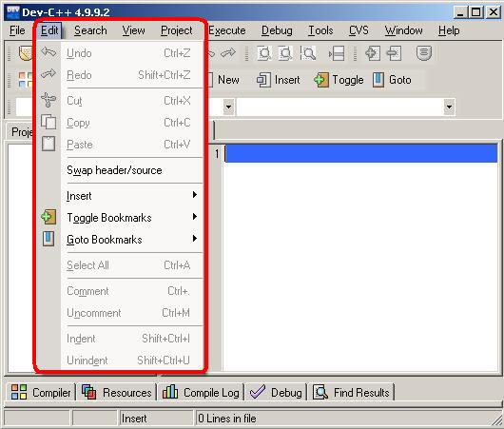This screenshot has height=429, width=504.
Task: Click the goto line toolbar icon
Action: coord(337,53)
